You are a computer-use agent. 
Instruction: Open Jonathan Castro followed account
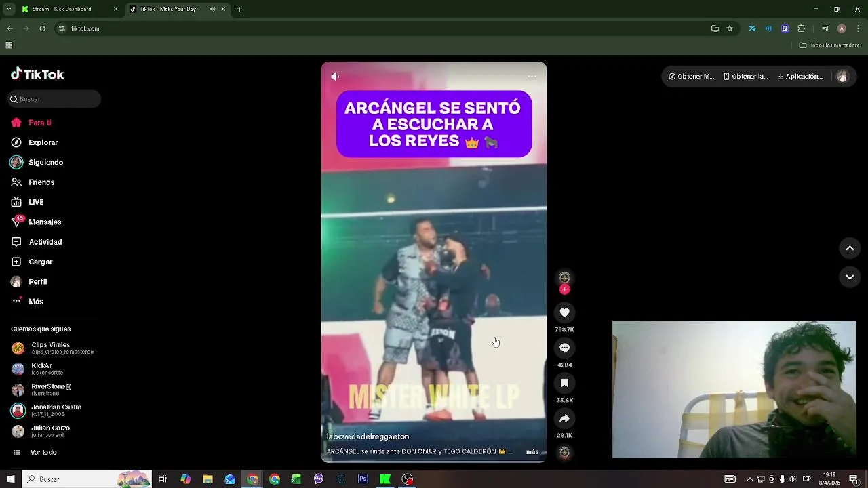[x=47, y=410]
